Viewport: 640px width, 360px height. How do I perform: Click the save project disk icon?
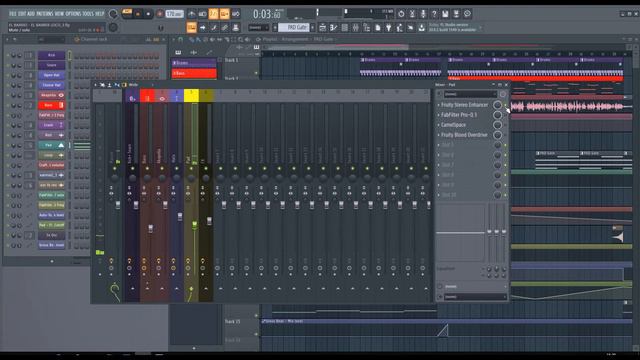point(445,14)
